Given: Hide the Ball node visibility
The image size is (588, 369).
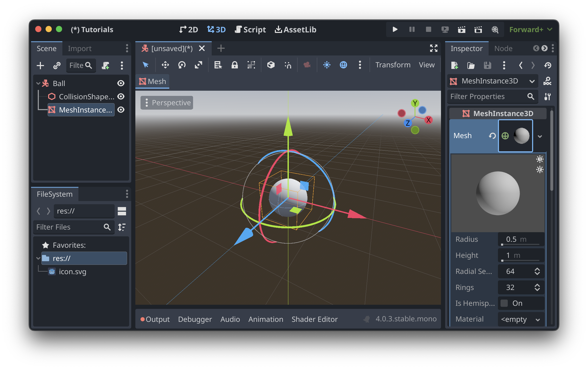Looking at the screenshot, I should (121, 83).
